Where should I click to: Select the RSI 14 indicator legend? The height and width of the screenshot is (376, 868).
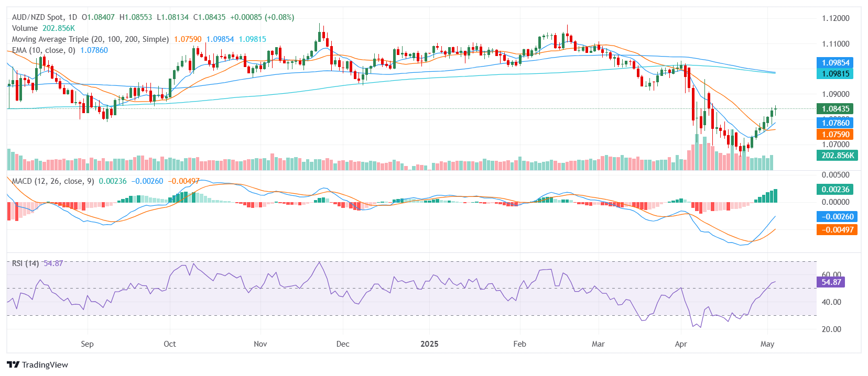tap(26, 263)
